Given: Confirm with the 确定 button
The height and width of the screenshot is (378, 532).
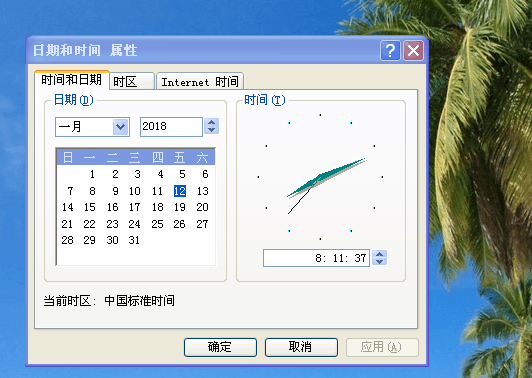Looking at the screenshot, I should pyautogui.click(x=220, y=347).
